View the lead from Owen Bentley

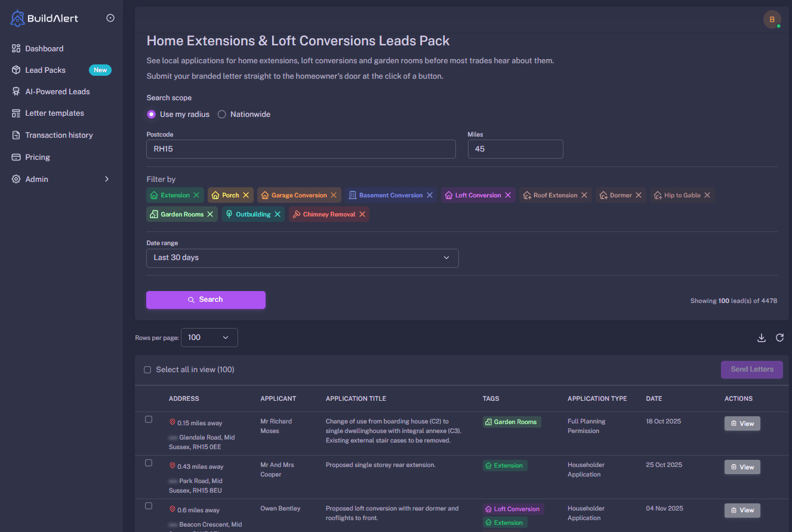[x=742, y=510]
